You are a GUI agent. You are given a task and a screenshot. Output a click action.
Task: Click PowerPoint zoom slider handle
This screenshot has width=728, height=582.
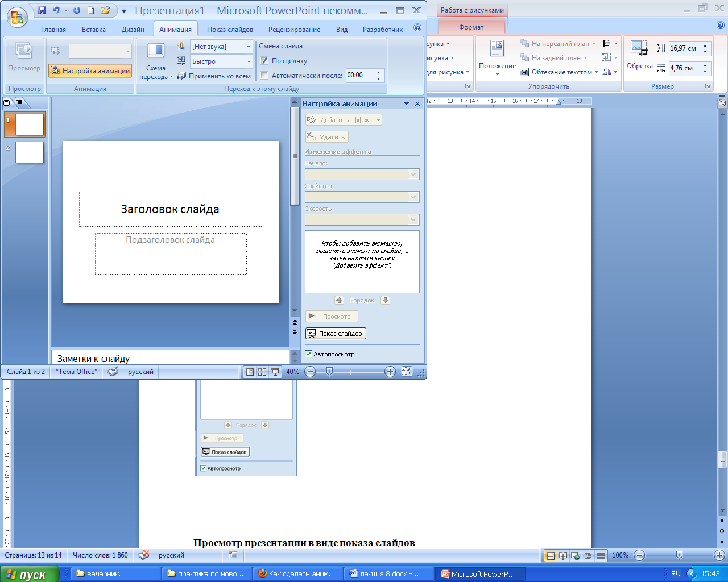pos(329,372)
